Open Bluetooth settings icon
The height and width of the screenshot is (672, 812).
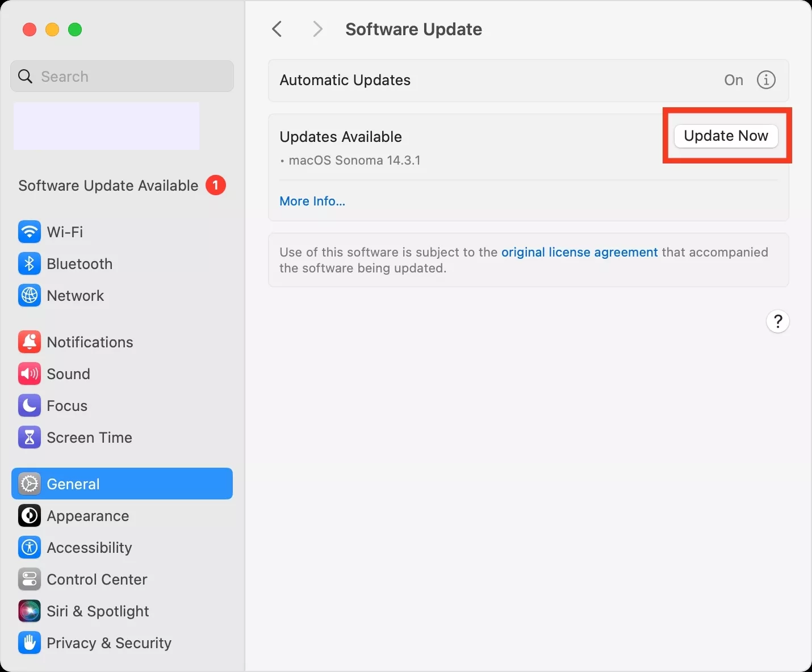click(x=29, y=264)
